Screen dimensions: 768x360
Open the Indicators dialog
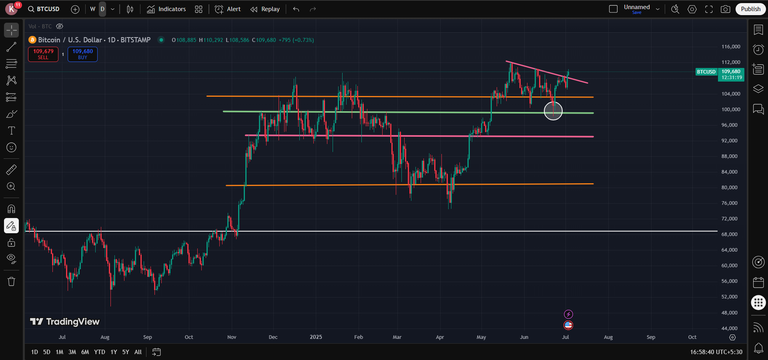pyautogui.click(x=167, y=9)
